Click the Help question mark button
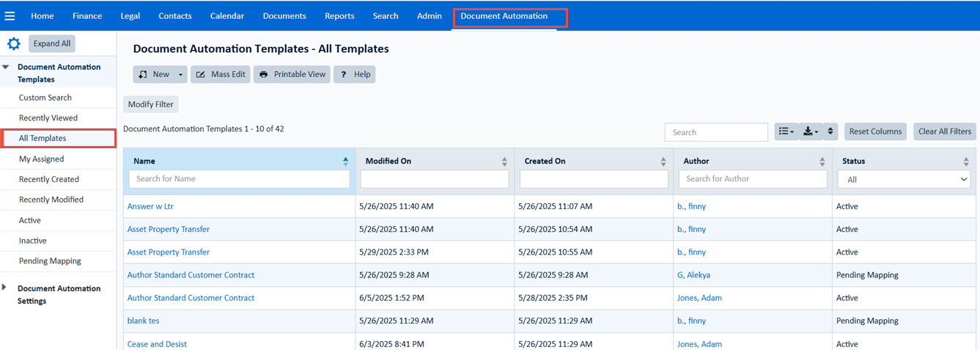 (x=355, y=74)
